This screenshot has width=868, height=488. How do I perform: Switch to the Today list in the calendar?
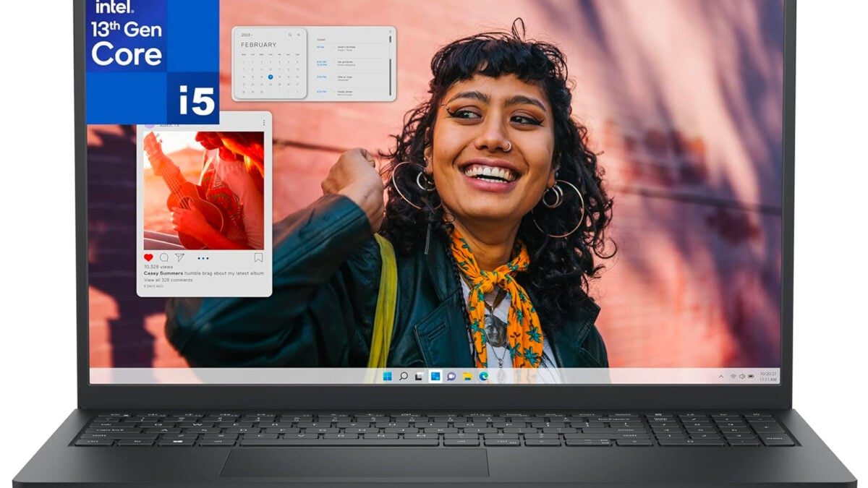(321, 39)
